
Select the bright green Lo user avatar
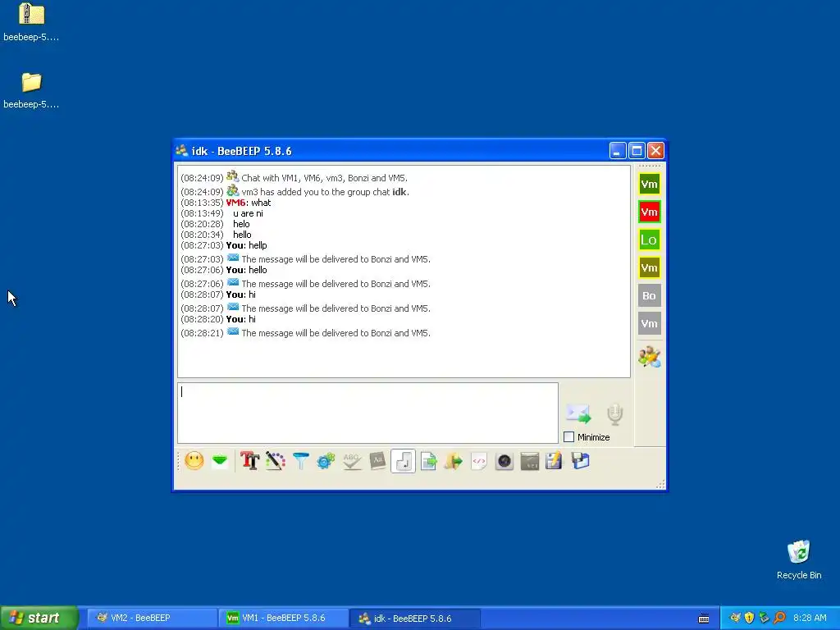pos(650,240)
